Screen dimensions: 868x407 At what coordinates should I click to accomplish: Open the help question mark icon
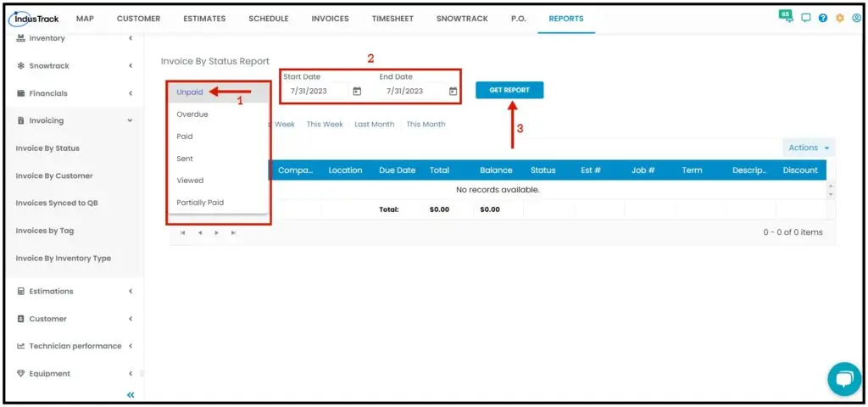(822, 19)
